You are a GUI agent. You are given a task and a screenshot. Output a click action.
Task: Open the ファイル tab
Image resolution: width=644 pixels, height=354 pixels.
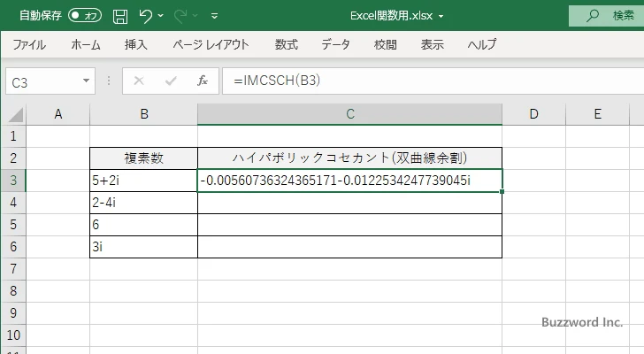pyautogui.click(x=29, y=44)
